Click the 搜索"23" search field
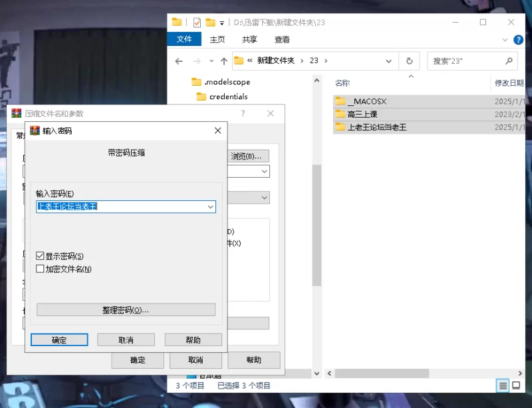This screenshot has width=532, height=408. point(468,61)
